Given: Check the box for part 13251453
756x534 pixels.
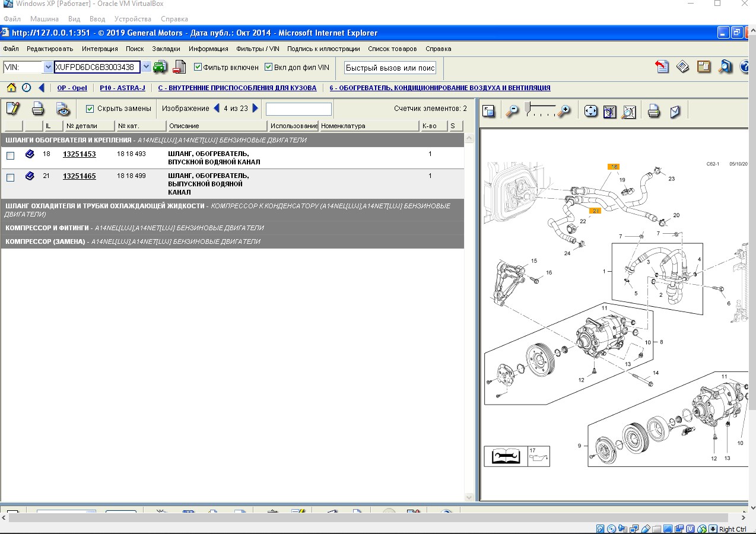Looking at the screenshot, I should (10, 155).
